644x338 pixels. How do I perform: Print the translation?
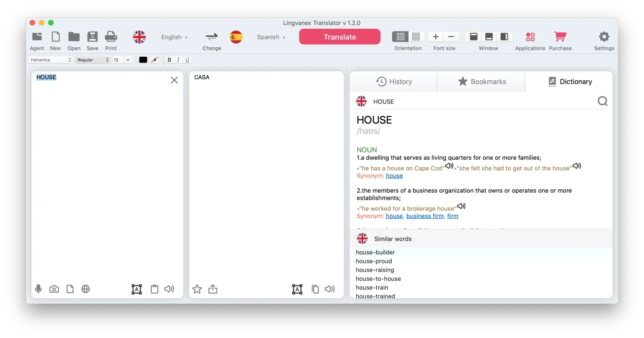111,37
